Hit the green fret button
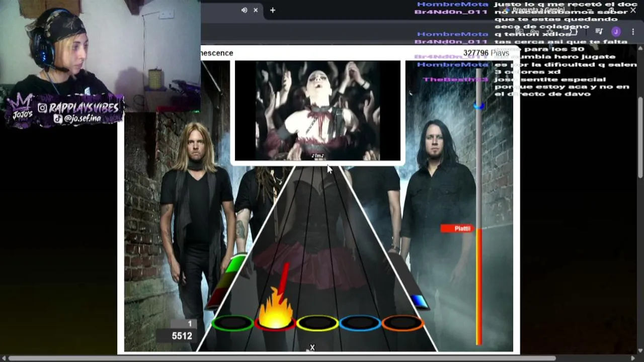Image resolution: width=644 pixels, height=362 pixels. (232, 323)
